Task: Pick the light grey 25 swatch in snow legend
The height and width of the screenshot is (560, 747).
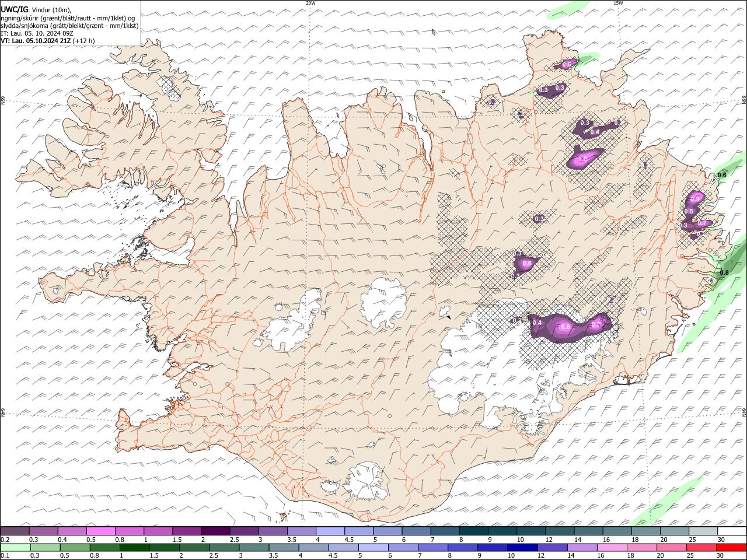Action: coord(703,531)
